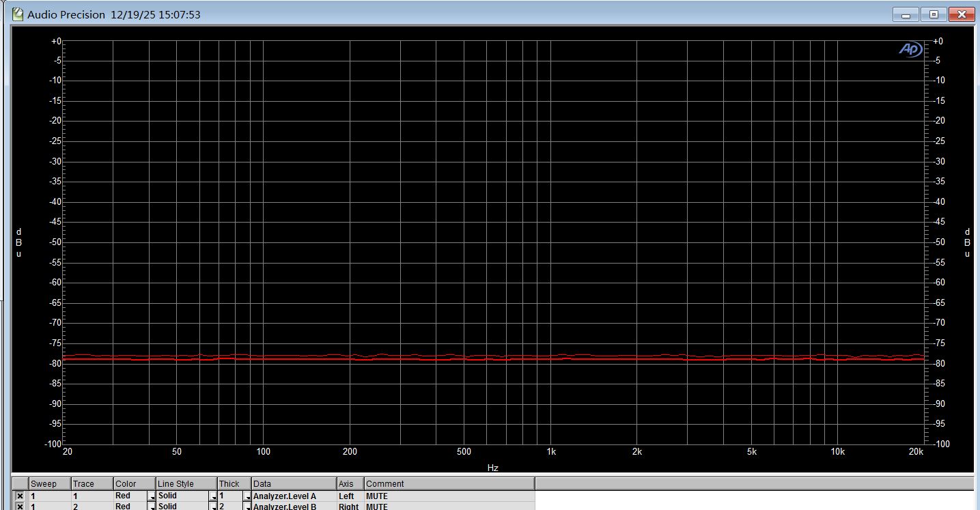Click the Red color value for Analyzer.Level A
The height and width of the screenshot is (510, 980).
(x=123, y=496)
